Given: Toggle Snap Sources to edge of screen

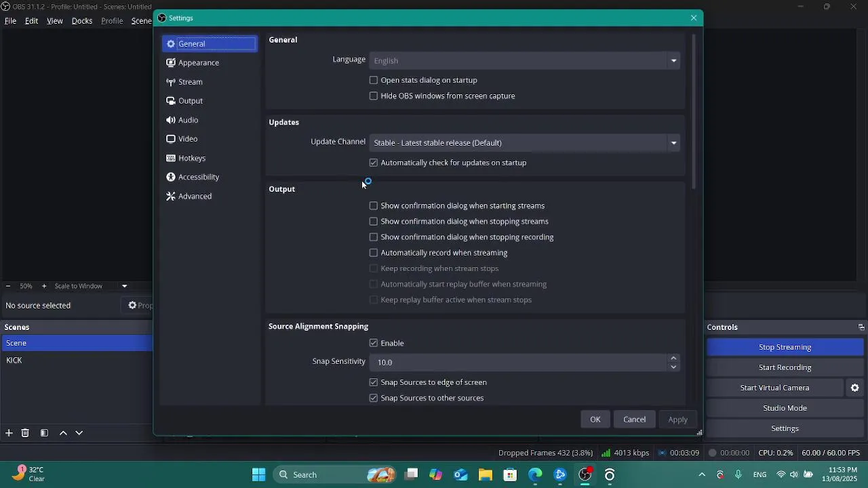Looking at the screenshot, I should click(x=374, y=382).
